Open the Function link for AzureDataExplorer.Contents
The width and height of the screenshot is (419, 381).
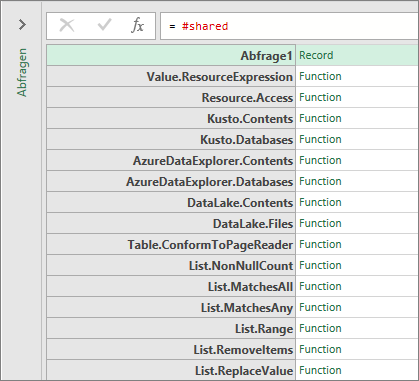pos(320,160)
